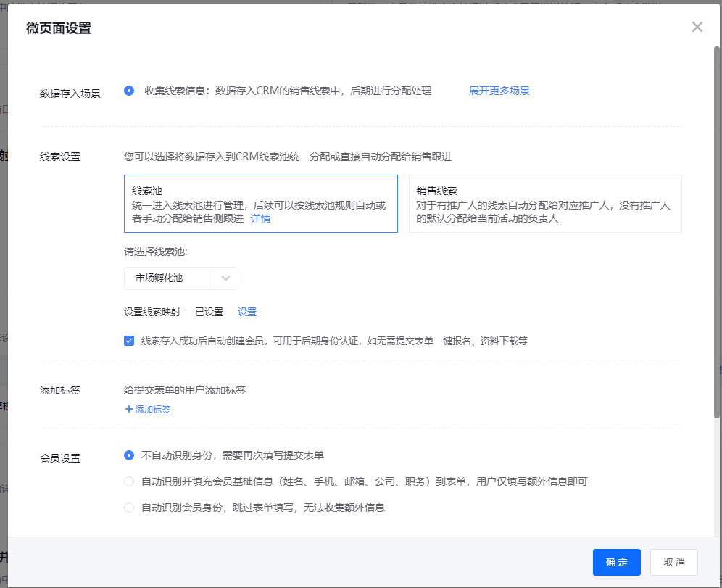
Task: Select 不自动识别身份 radio option
Action: pos(129,455)
